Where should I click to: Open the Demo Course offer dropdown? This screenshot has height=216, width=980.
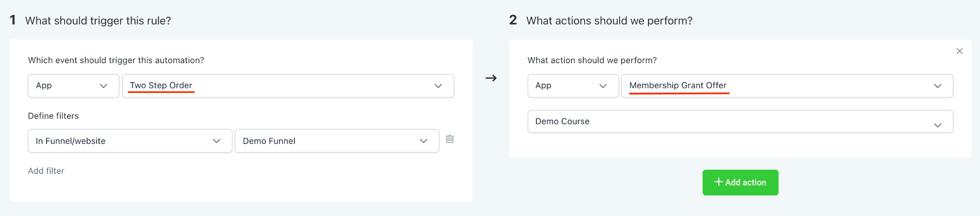(740, 122)
